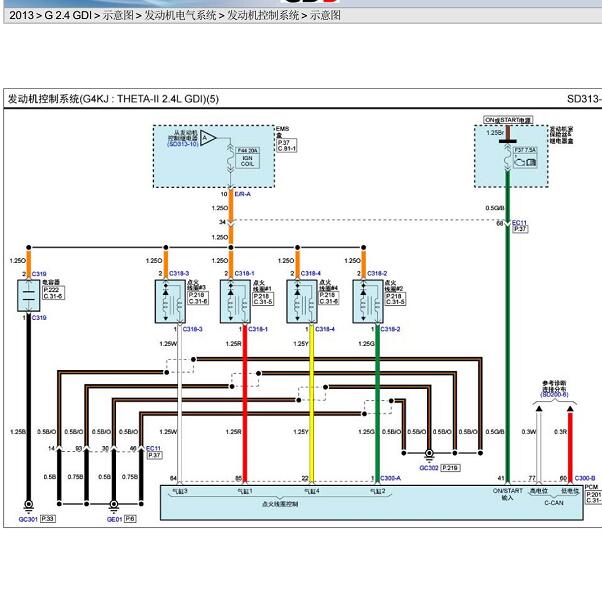Click the GE01 ground label

click(114, 519)
